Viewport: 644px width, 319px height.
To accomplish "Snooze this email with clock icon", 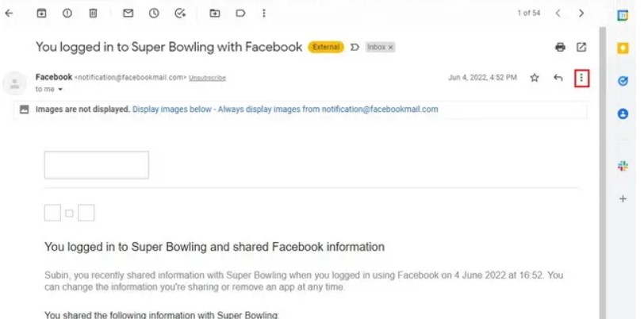I will coord(154,13).
